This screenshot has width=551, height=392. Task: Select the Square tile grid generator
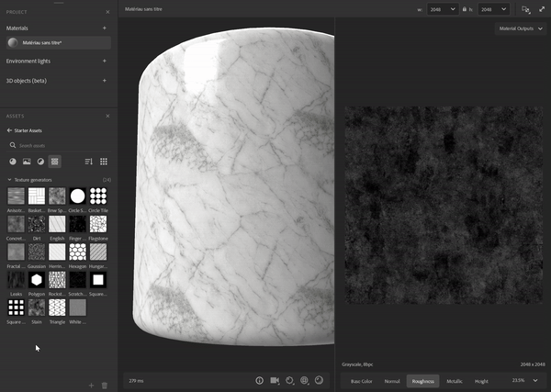[17, 308]
